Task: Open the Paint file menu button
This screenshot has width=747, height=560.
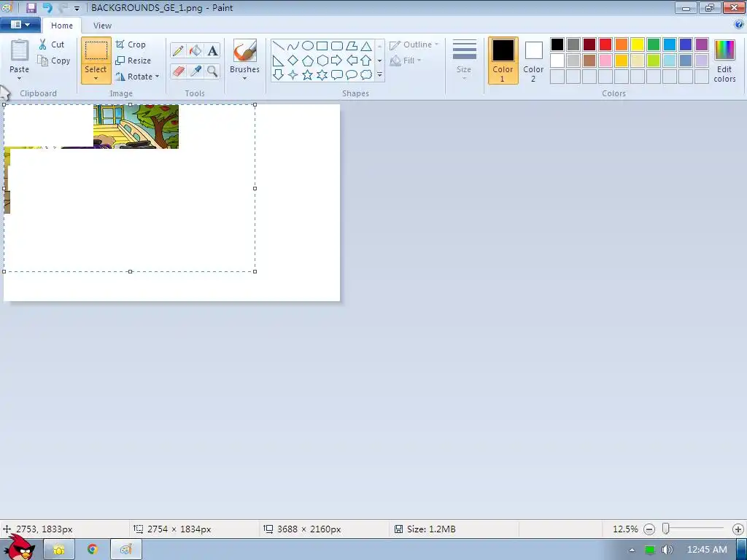Action: (20, 25)
